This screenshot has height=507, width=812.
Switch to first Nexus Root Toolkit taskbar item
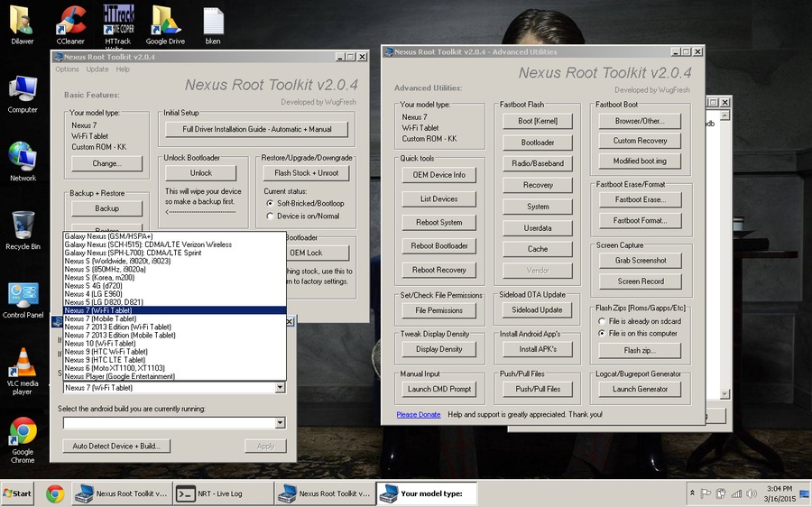click(x=122, y=493)
